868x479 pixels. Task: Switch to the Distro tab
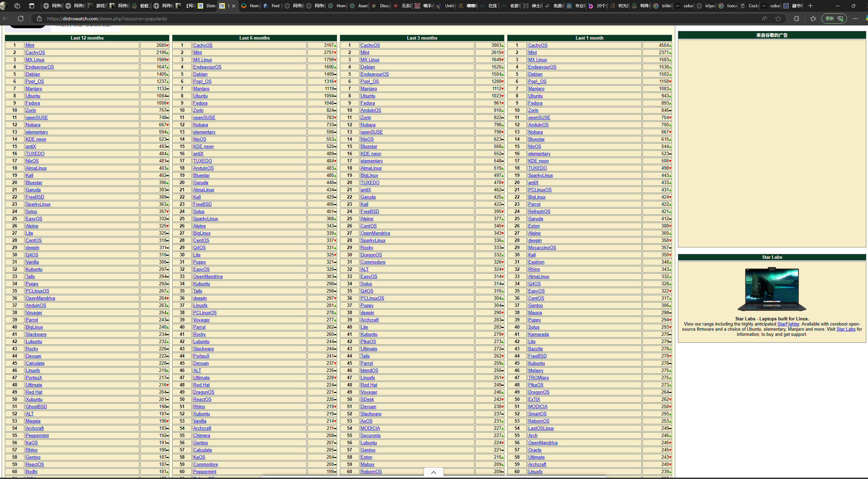207,6
